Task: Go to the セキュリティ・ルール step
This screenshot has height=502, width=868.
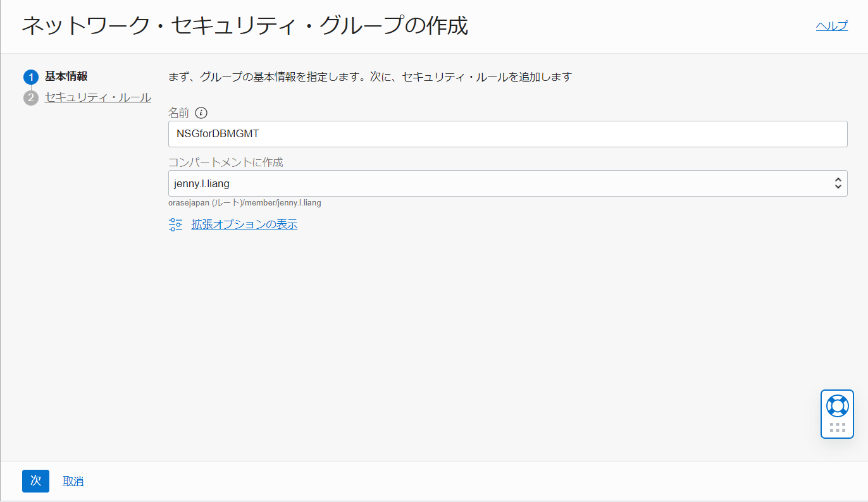Action: (97, 97)
